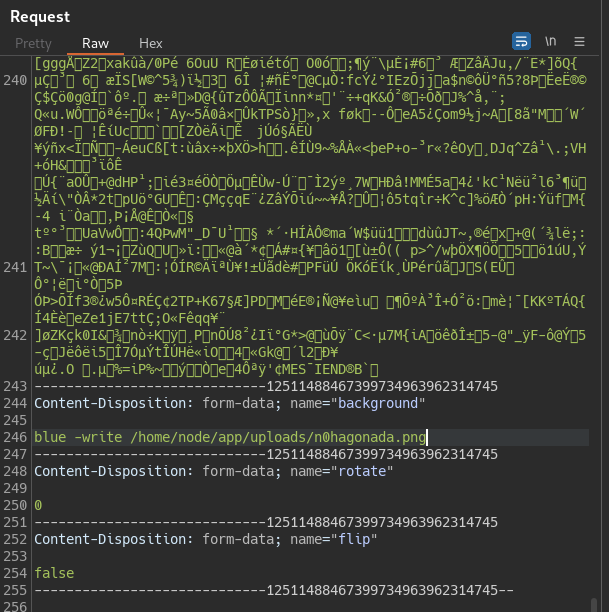This screenshot has width=609, height=612.
Task: Click the empty line 245
Action: (311, 420)
